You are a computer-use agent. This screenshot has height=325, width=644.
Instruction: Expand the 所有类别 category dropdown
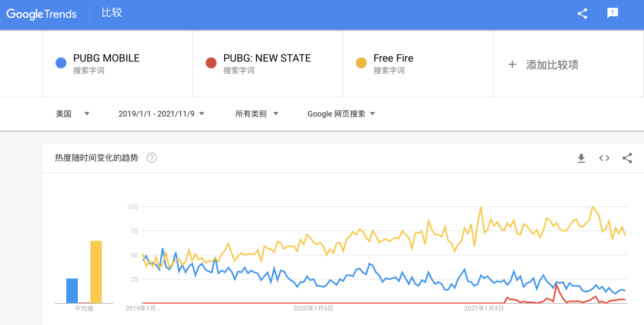[x=257, y=114]
